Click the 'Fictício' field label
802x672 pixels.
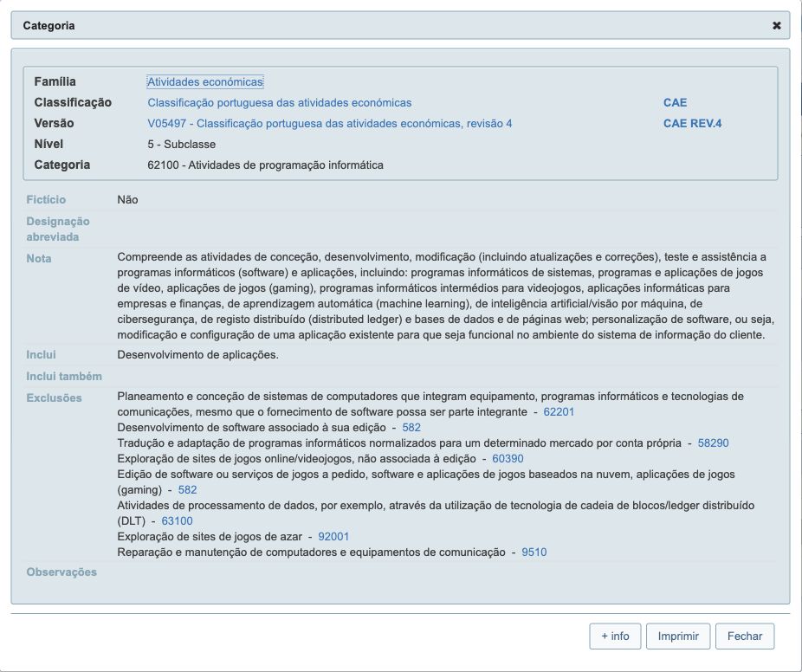46,199
